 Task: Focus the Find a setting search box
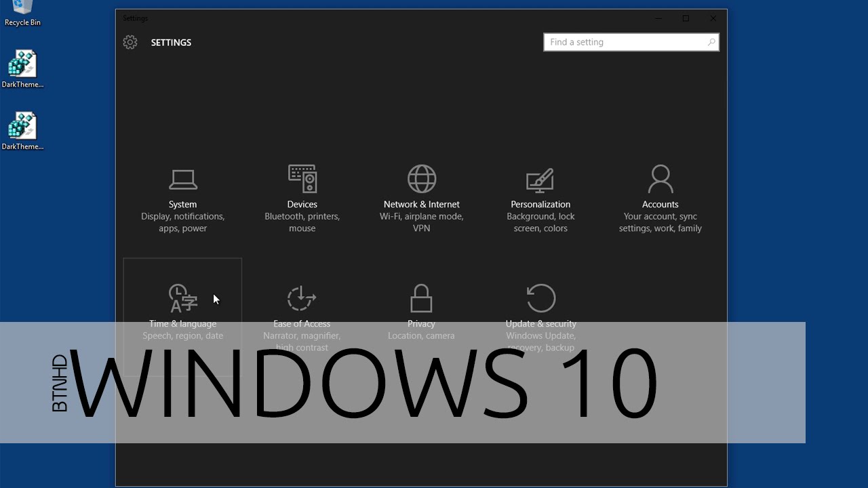tap(624, 42)
